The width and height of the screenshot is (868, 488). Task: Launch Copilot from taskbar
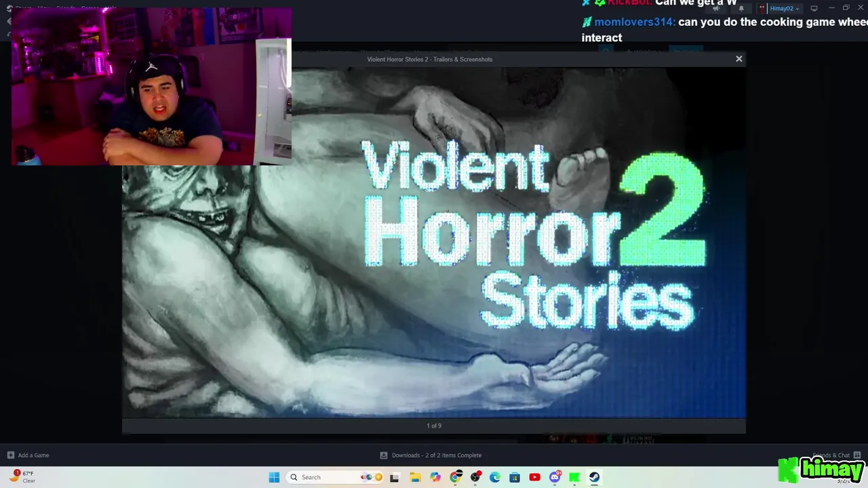[435, 477]
